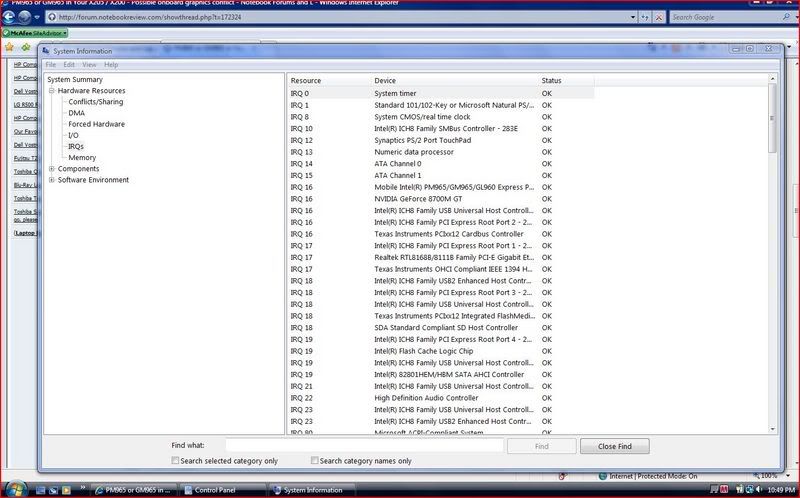Open the third quick launch icon
Viewport: 800px width, 498px height.
(x=66, y=490)
